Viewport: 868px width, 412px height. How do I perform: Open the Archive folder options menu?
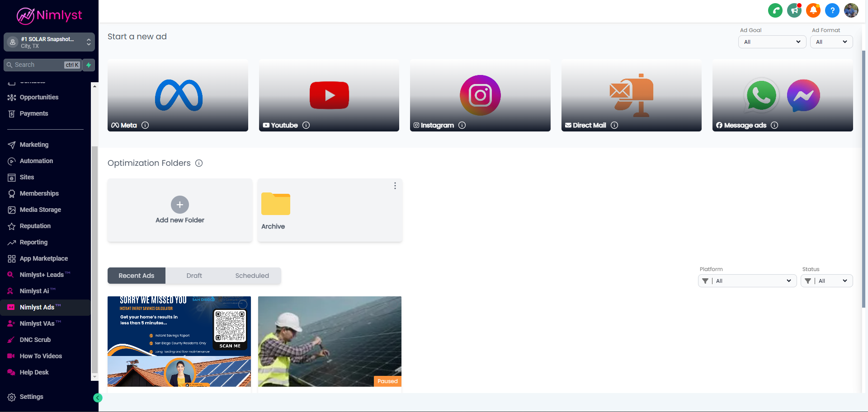coord(395,186)
